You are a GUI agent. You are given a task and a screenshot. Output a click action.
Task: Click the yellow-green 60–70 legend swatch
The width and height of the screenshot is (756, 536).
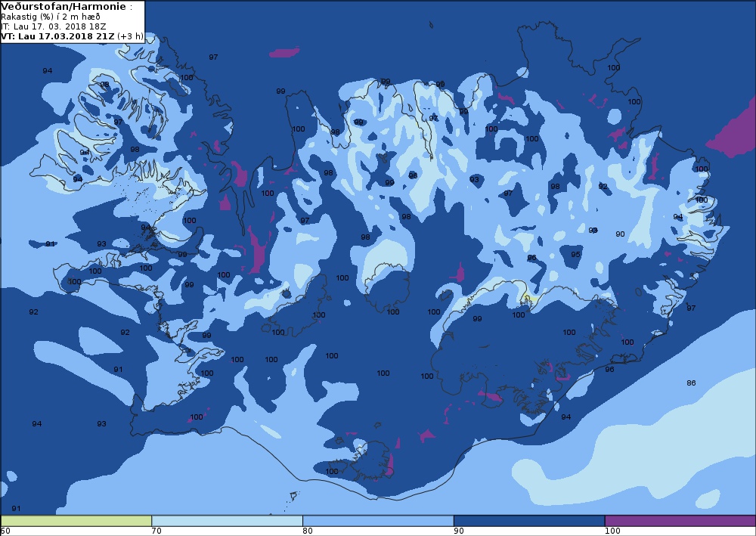coord(76,521)
